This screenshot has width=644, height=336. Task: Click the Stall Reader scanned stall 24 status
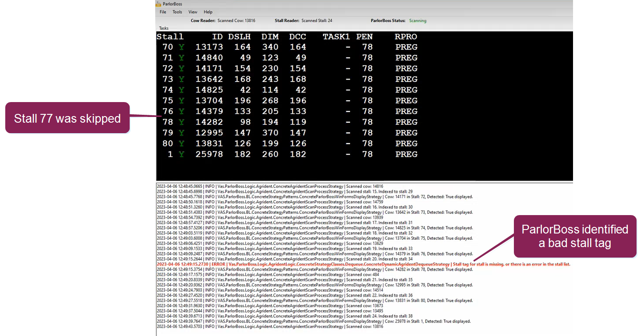(x=304, y=21)
